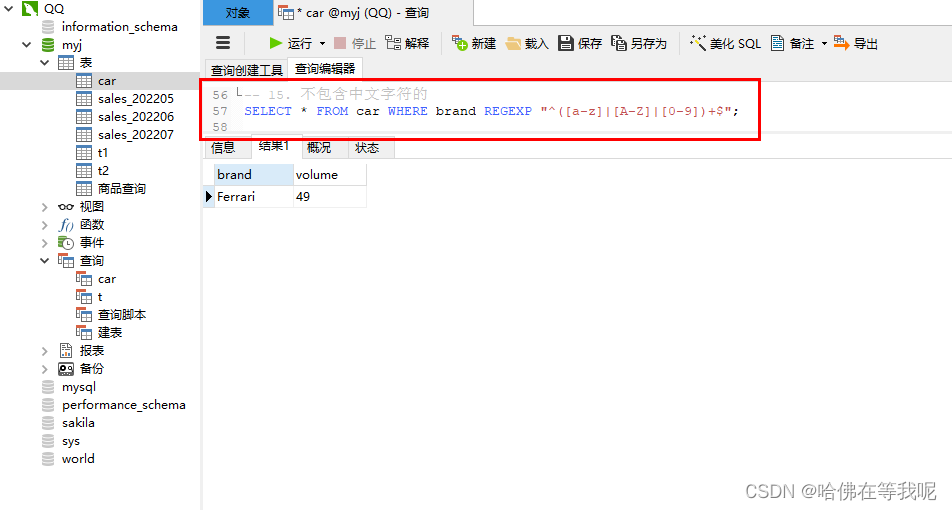Create a new query with 新建
This screenshot has width=952, height=510.
coord(474,43)
